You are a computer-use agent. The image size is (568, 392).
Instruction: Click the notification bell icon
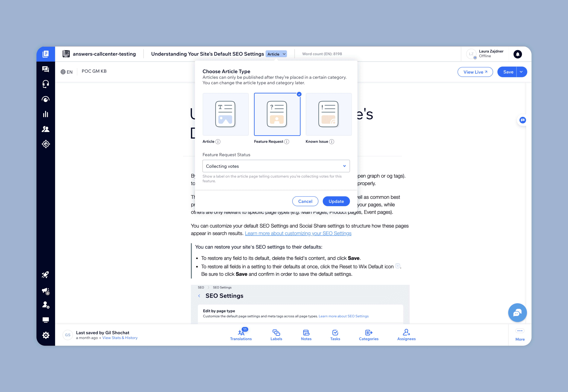[x=518, y=54]
